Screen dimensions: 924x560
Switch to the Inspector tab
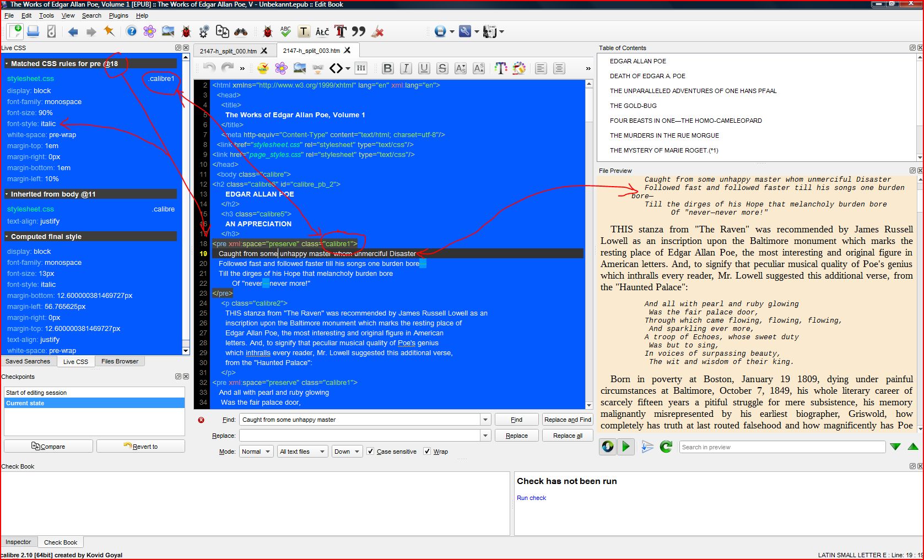click(x=18, y=542)
